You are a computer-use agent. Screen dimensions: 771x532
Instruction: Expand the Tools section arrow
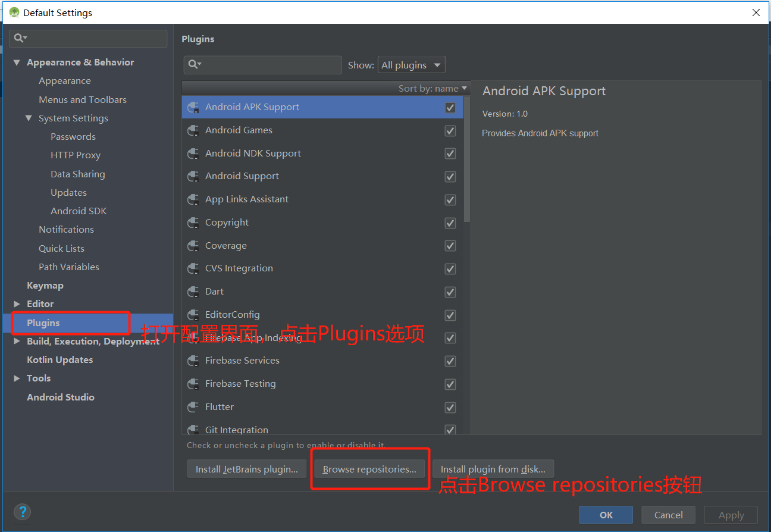click(17, 378)
